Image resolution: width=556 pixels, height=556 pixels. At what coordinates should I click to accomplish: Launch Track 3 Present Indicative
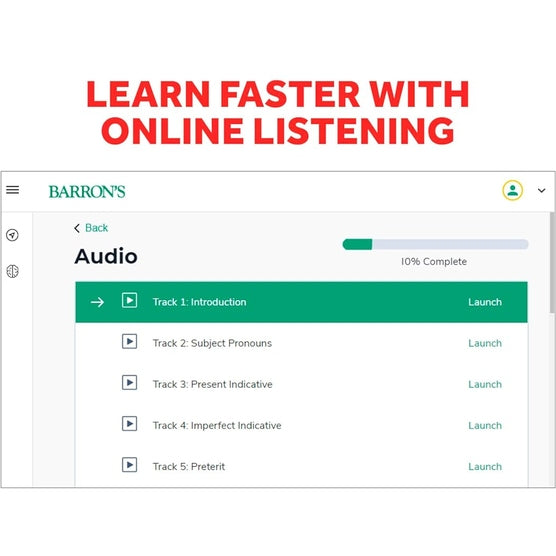(485, 384)
